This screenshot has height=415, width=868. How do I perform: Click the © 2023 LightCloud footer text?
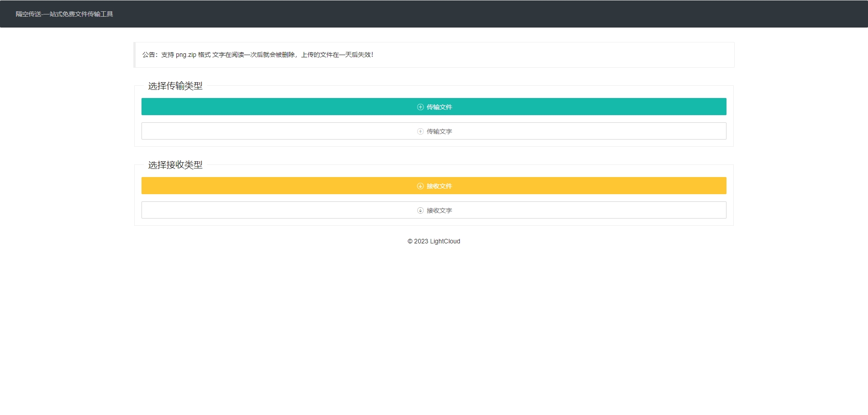pos(434,241)
